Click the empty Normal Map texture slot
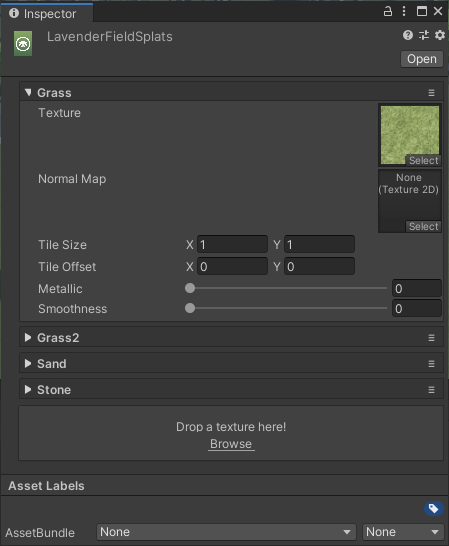449x546 pixels. pos(410,201)
